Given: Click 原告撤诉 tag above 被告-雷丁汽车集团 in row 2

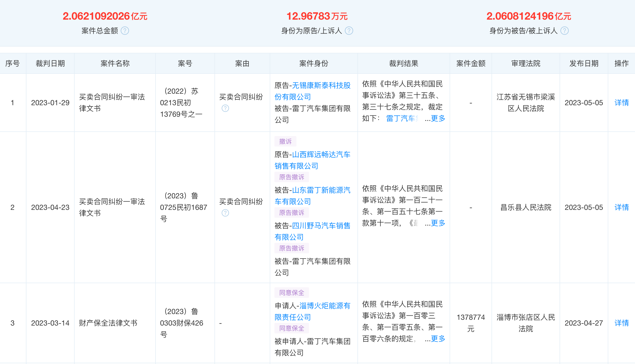Looking at the screenshot, I should coord(292,248).
